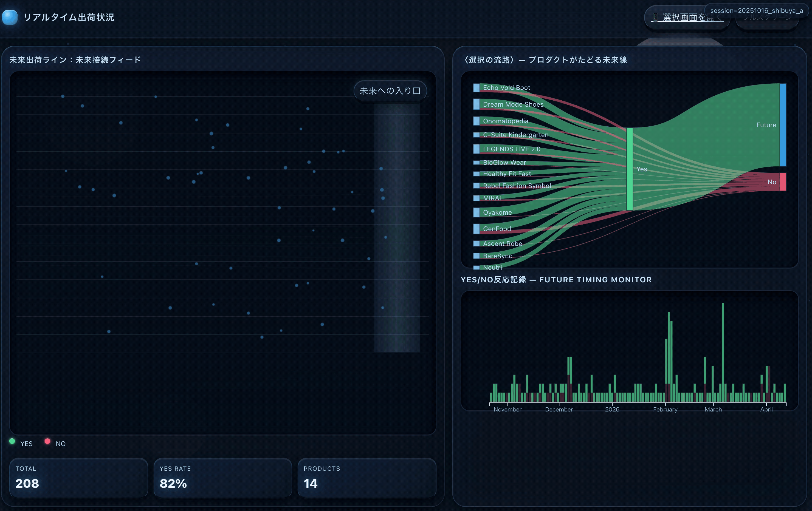The height and width of the screenshot is (511, 812).
Task: Click the TOTAL 208 stat card
Action: coord(78,478)
